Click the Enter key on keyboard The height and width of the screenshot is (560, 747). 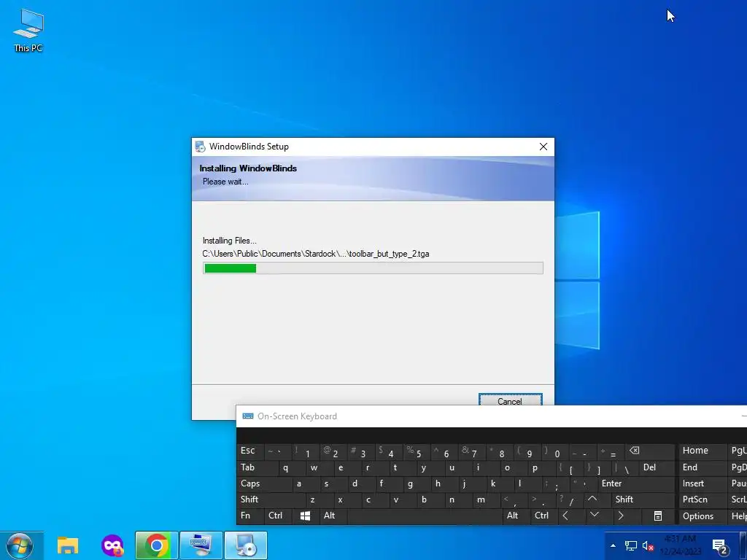636,484
